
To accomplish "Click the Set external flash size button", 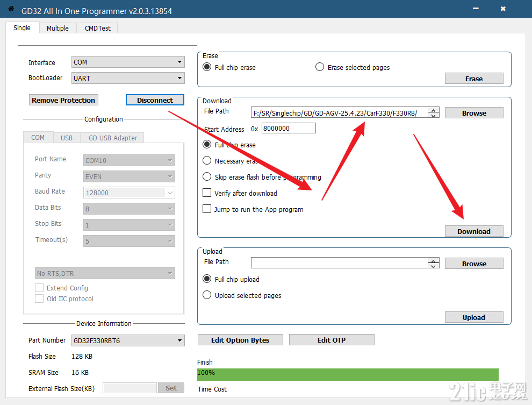I will [x=171, y=388].
